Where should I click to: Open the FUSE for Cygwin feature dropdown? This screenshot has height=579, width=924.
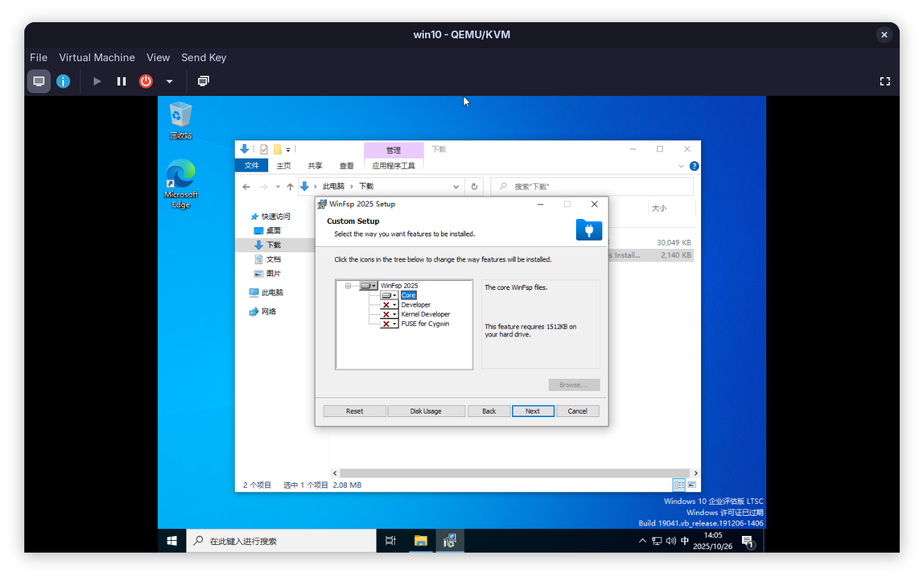[x=390, y=324]
